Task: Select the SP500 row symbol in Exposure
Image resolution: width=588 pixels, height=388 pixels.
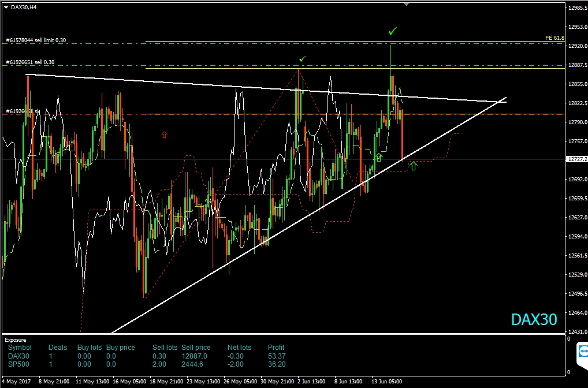Action: [x=18, y=364]
